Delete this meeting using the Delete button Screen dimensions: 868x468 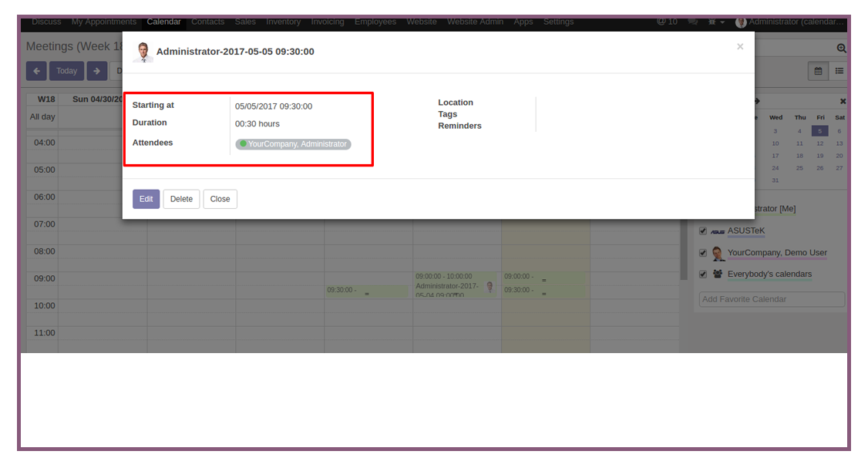[181, 199]
